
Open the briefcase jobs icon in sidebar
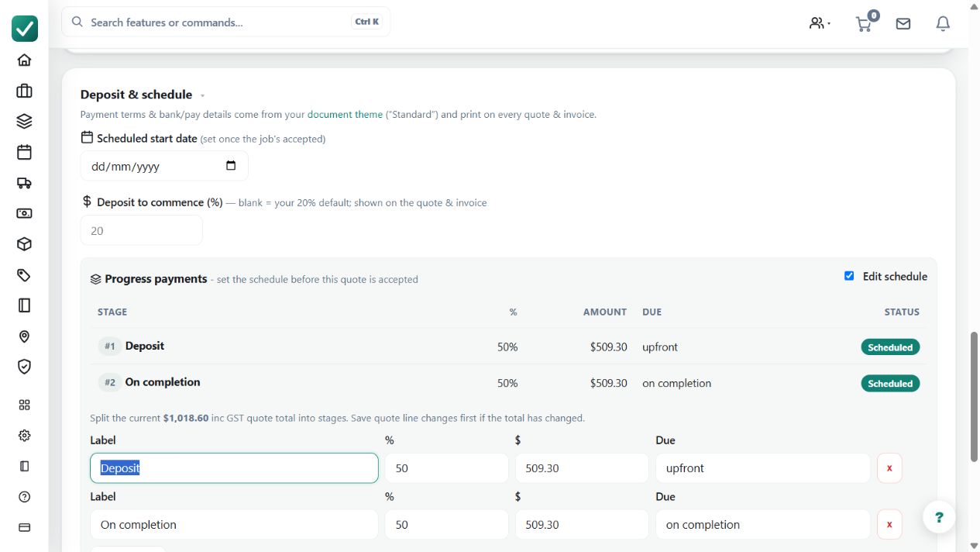pos(24,91)
